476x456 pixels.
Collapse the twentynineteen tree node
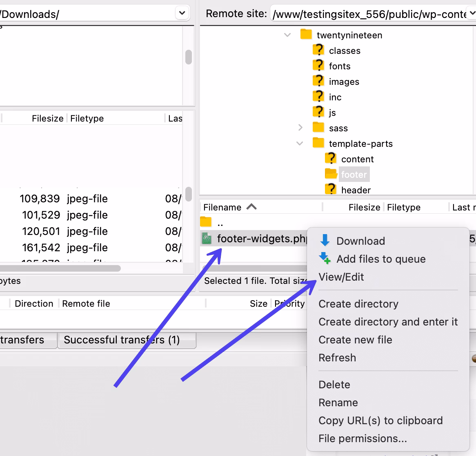click(x=287, y=35)
